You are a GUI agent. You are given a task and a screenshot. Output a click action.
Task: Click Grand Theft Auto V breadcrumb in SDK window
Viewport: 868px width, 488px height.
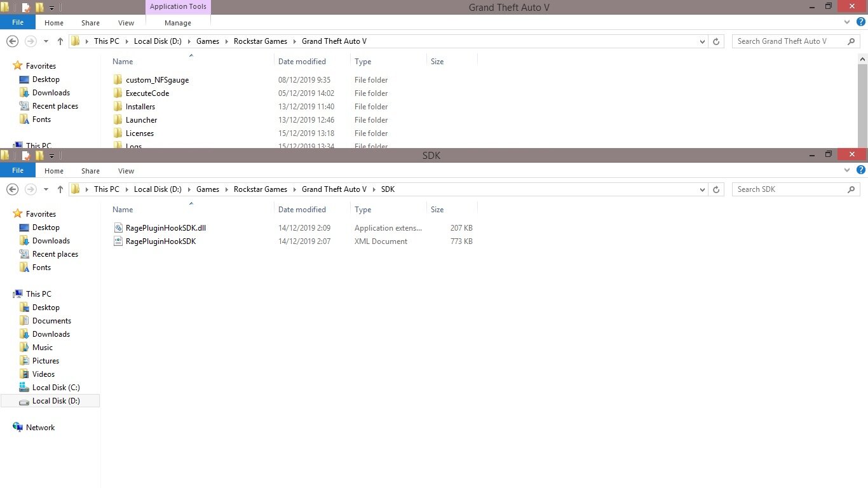(334, 189)
